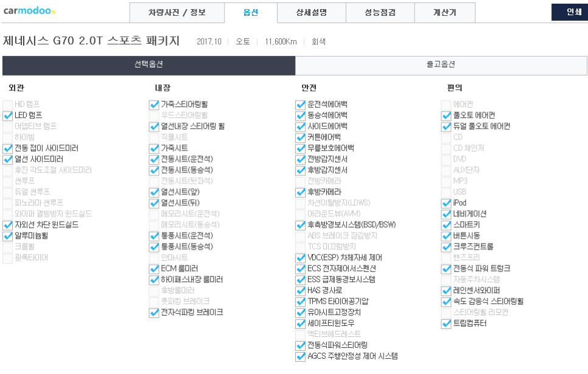
Task: Open the 상세설명 tab
Action: point(311,12)
